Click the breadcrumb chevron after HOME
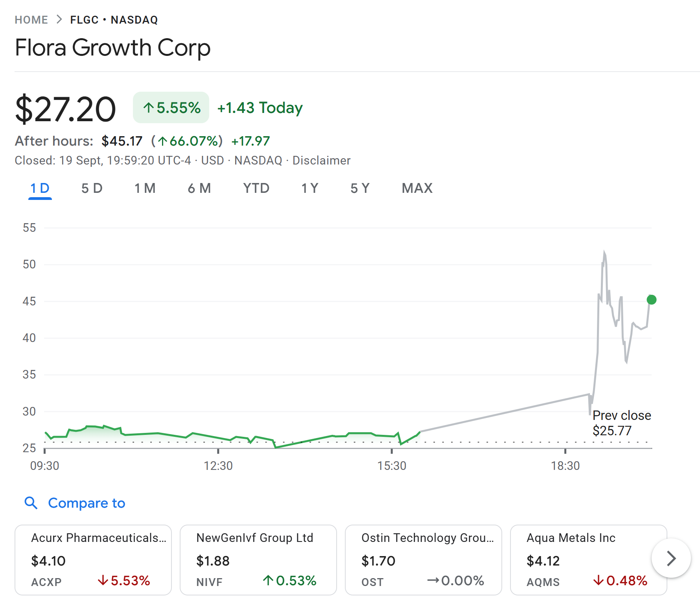The image size is (700, 610). [60, 18]
